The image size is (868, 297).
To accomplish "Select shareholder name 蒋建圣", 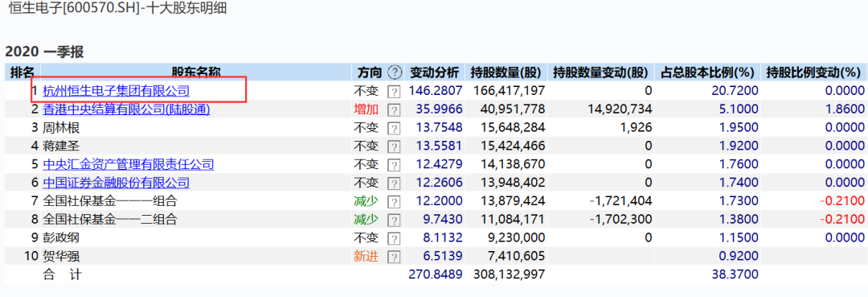I will pos(61,146).
